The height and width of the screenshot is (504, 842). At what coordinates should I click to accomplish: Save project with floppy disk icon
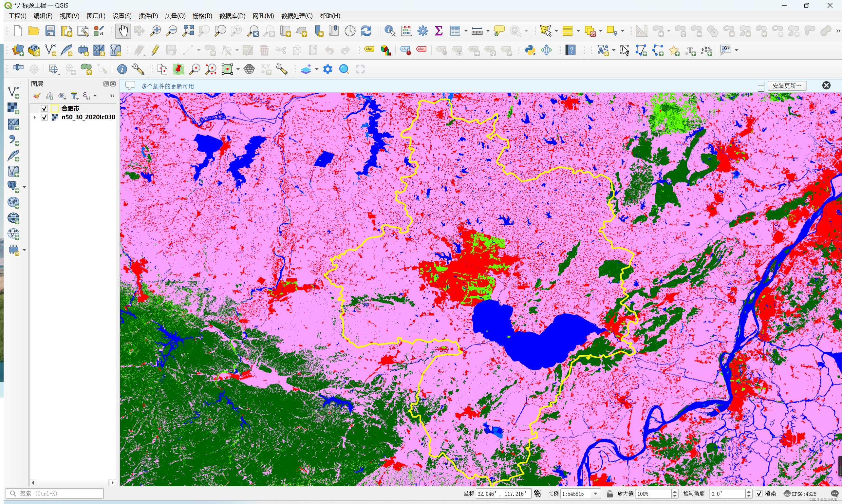[x=50, y=31]
